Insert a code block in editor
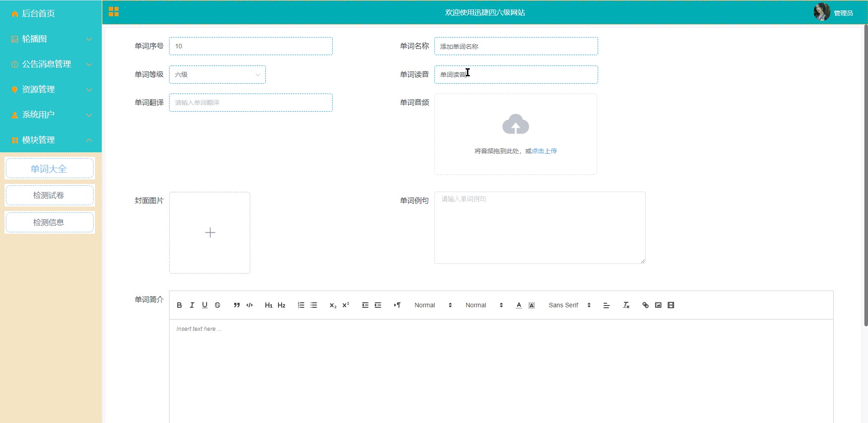The image size is (868, 423). click(250, 305)
